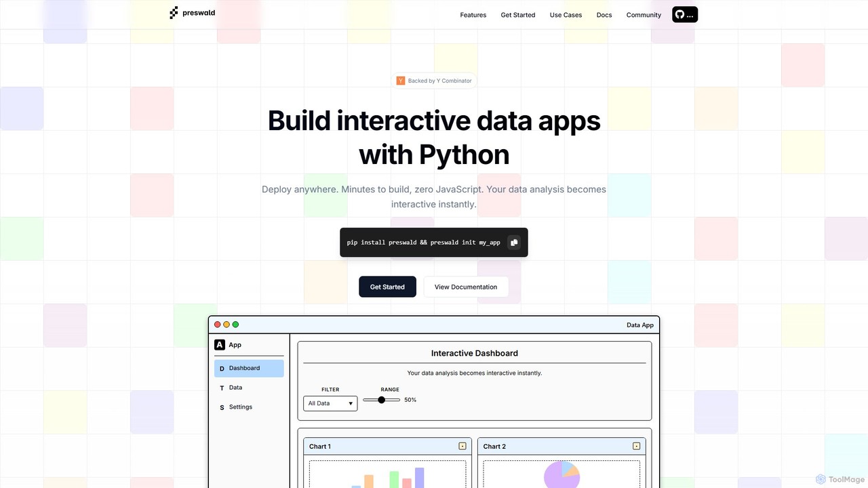The image size is (868, 488).
Task: Click the Range slider handle
Action: (381, 400)
